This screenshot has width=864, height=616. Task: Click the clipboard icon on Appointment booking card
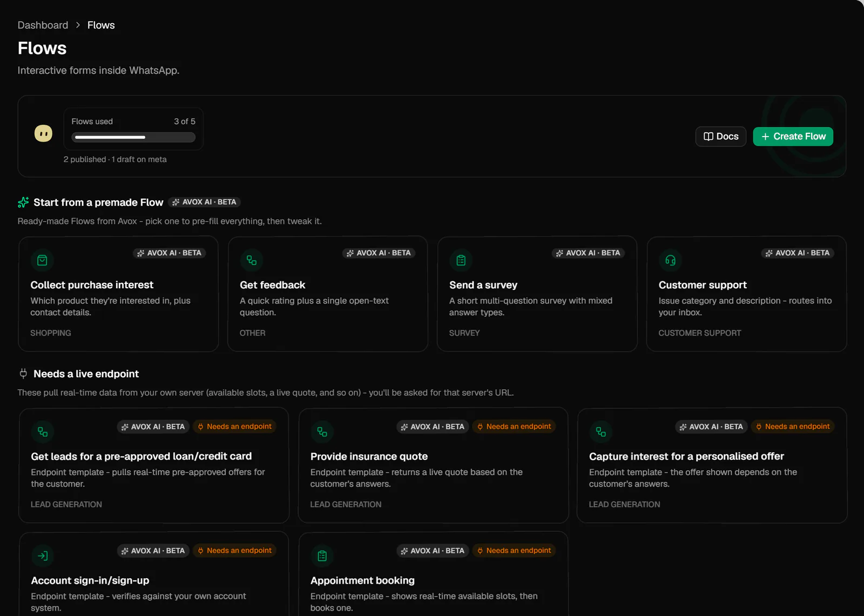click(322, 556)
